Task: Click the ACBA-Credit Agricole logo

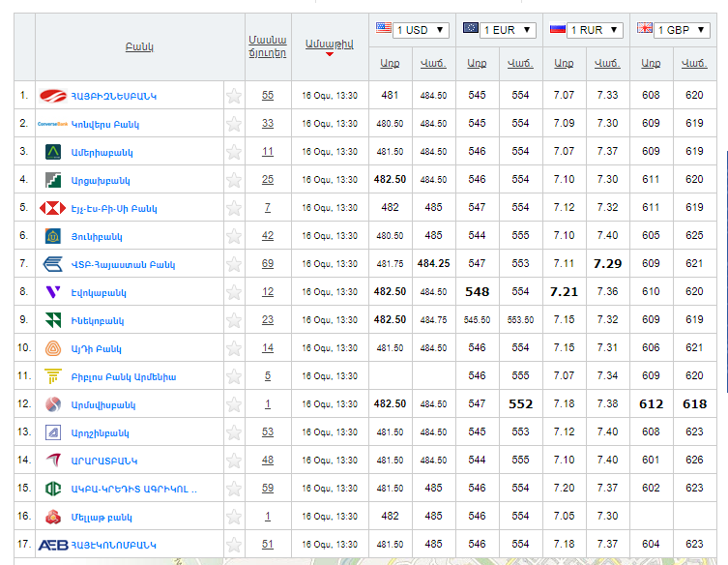Action: click(53, 489)
